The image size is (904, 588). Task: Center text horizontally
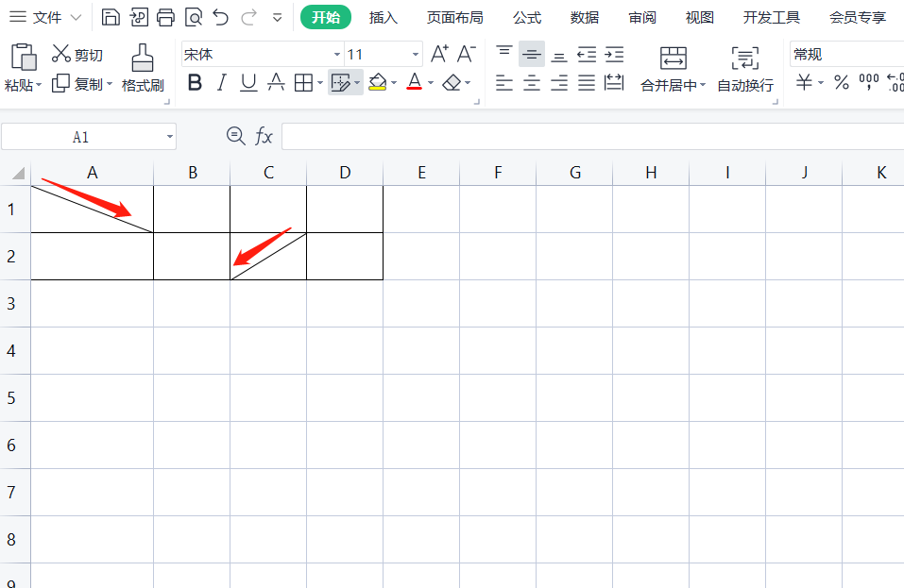pyautogui.click(x=532, y=83)
